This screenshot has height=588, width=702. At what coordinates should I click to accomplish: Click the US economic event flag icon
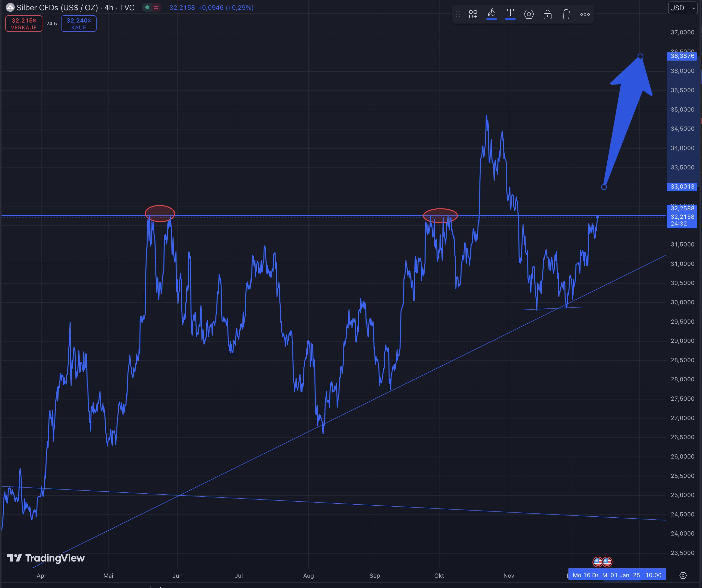(x=598, y=562)
